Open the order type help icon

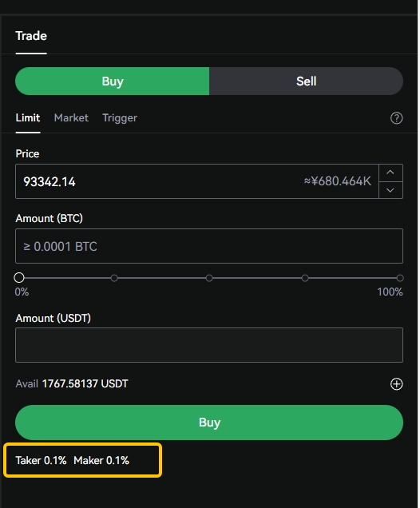pyautogui.click(x=396, y=118)
